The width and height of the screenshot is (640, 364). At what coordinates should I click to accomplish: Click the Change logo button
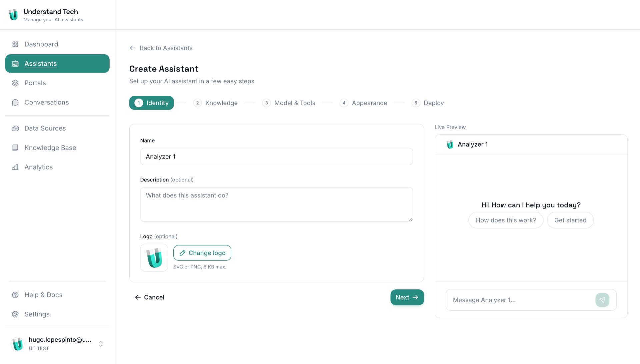[202, 253]
